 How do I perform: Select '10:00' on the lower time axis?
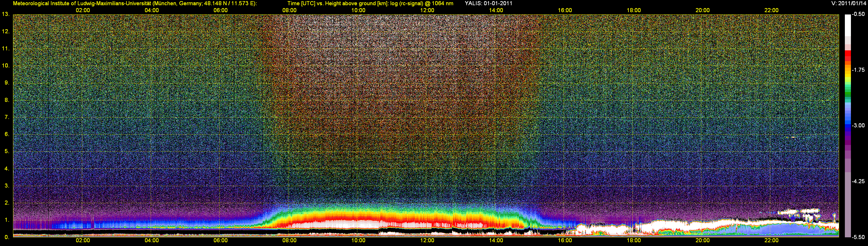[x=358, y=241]
